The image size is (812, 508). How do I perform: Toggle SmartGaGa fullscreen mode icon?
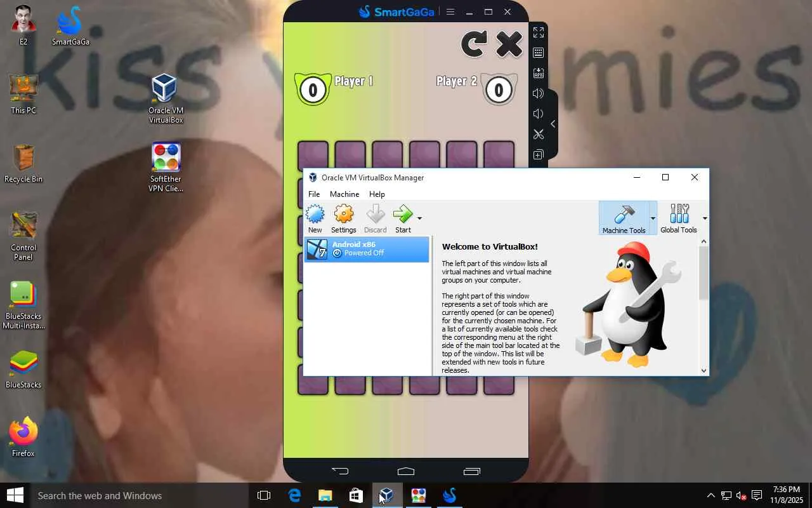(x=539, y=32)
